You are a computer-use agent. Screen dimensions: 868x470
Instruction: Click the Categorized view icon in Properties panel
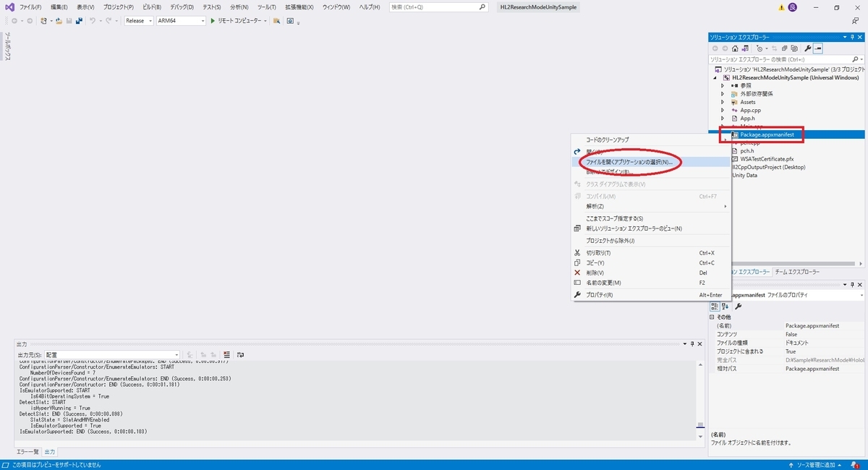(715, 307)
